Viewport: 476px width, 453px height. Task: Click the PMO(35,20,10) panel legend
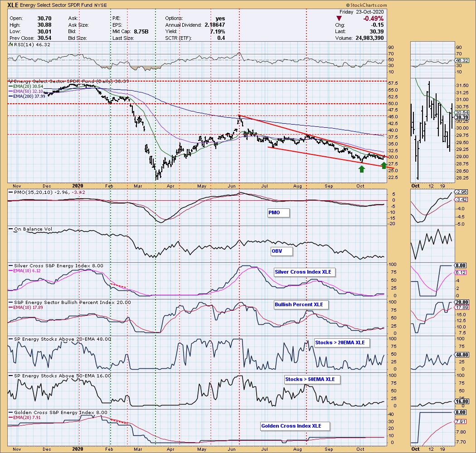[47, 193]
